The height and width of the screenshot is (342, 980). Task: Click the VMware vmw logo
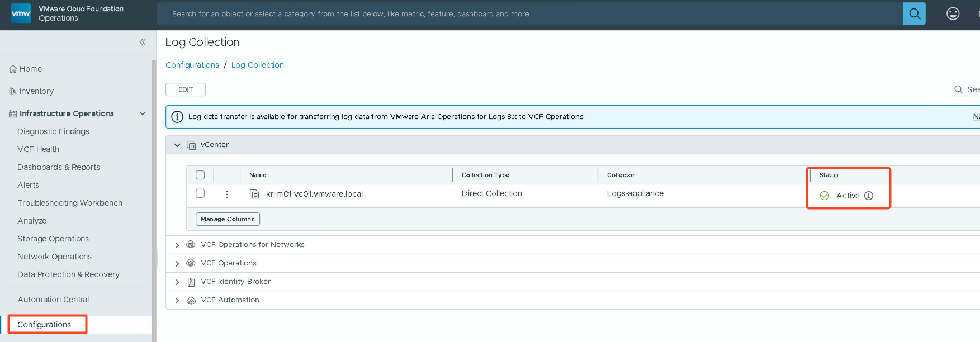(x=21, y=13)
